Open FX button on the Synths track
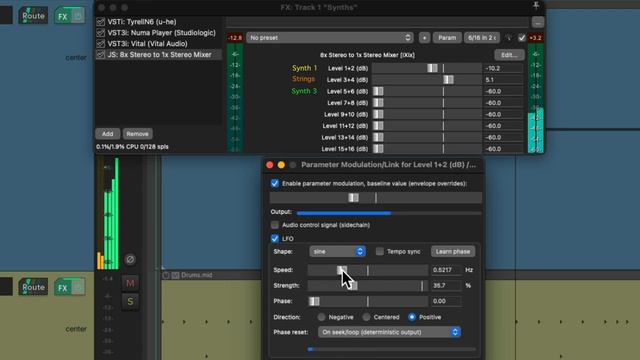The width and height of the screenshot is (640, 360). click(62, 16)
